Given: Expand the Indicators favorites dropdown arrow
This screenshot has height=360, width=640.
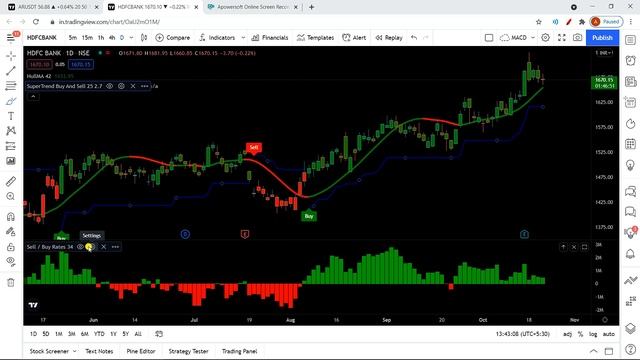Looking at the screenshot, I should click(243, 38).
